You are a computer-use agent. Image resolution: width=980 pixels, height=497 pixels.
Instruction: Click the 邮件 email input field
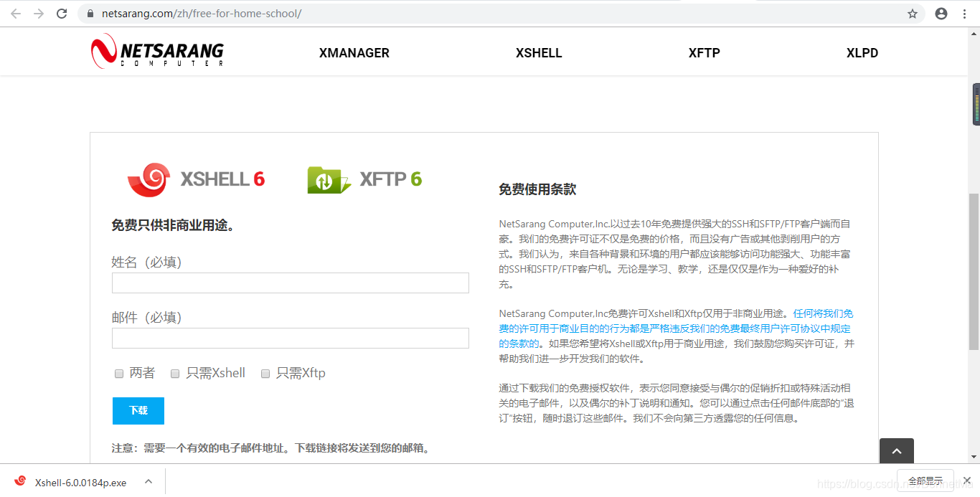click(291, 338)
